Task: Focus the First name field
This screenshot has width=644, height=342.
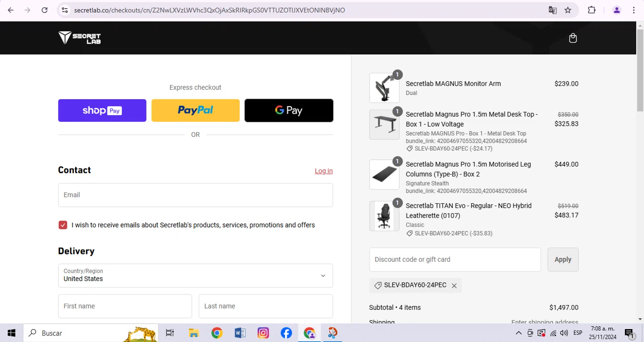Action: click(x=125, y=306)
